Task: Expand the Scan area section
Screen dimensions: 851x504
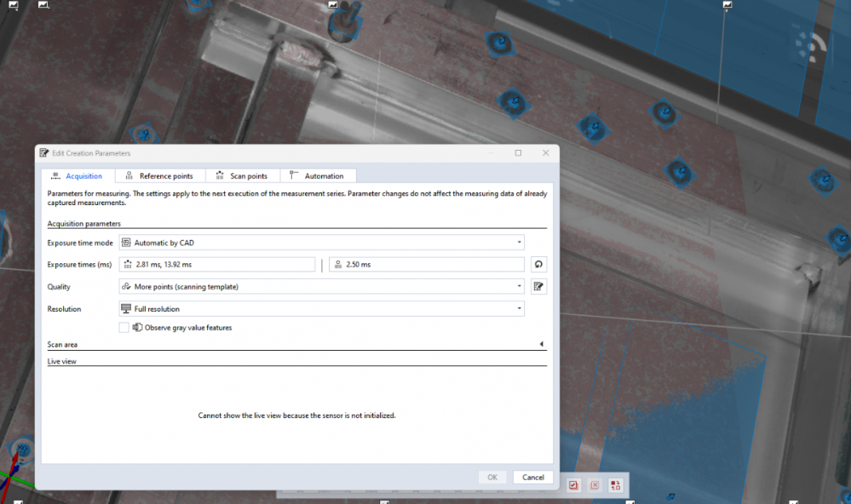Action: click(x=542, y=345)
